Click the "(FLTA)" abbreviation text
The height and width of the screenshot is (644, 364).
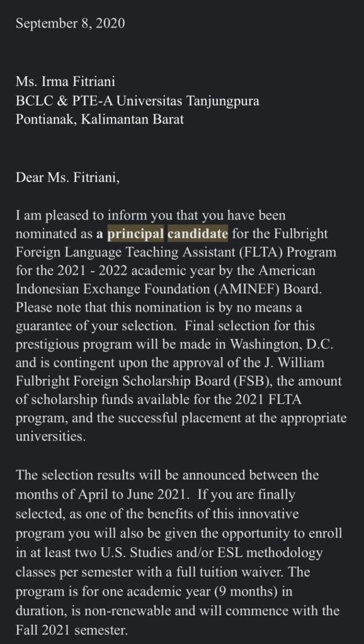pos(259,252)
